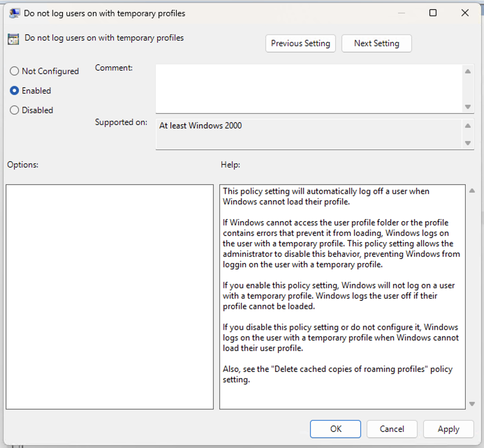Click the Apply button

(x=448, y=429)
